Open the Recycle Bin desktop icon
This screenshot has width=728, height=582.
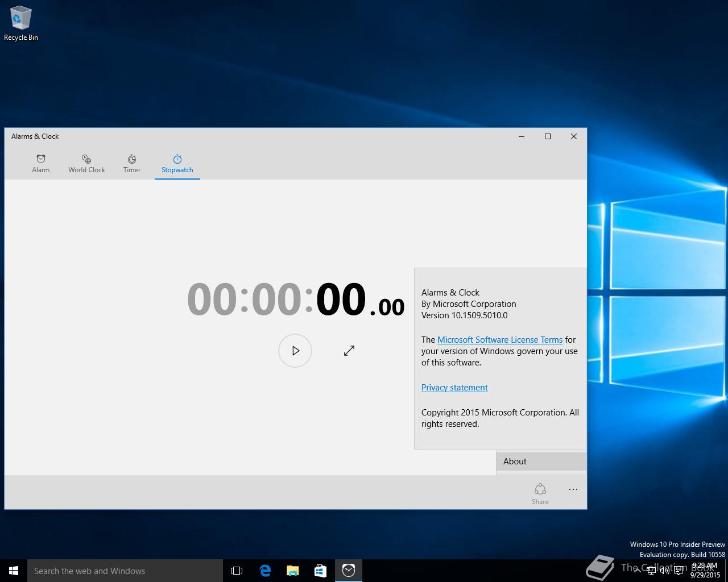pyautogui.click(x=21, y=24)
